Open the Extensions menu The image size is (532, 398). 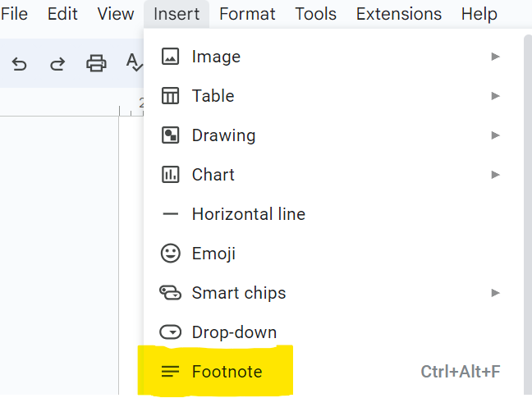coord(399,14)
